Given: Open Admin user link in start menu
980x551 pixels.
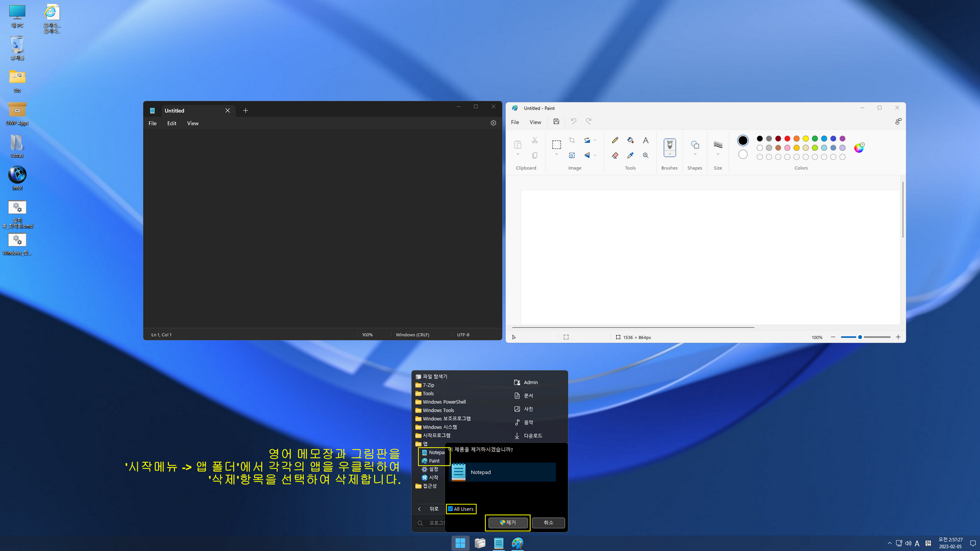Looking at the screenshot, I should click(x=526, y=383).
